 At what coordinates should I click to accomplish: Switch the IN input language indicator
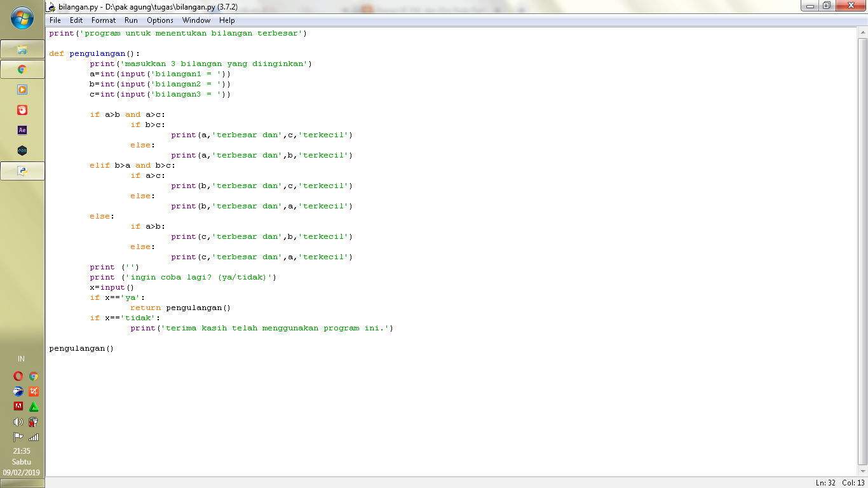pos(21,359)
